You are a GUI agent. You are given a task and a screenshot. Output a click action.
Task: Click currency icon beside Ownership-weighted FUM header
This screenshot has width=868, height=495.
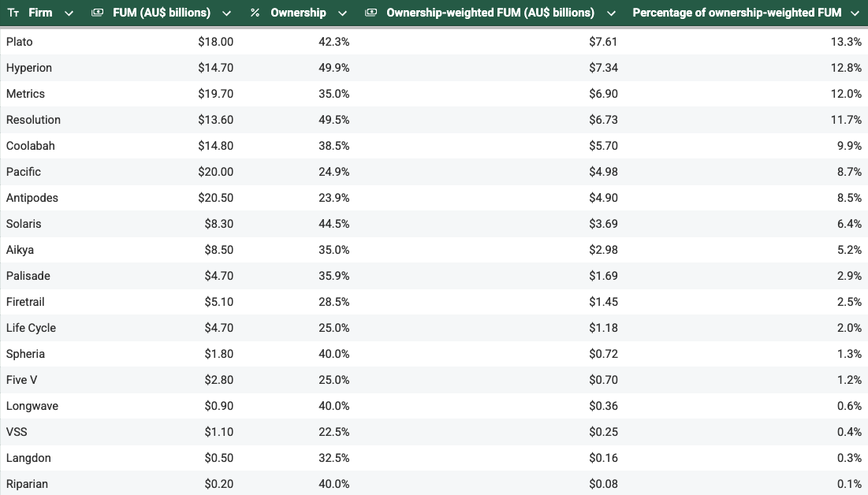tap(371, 13)
